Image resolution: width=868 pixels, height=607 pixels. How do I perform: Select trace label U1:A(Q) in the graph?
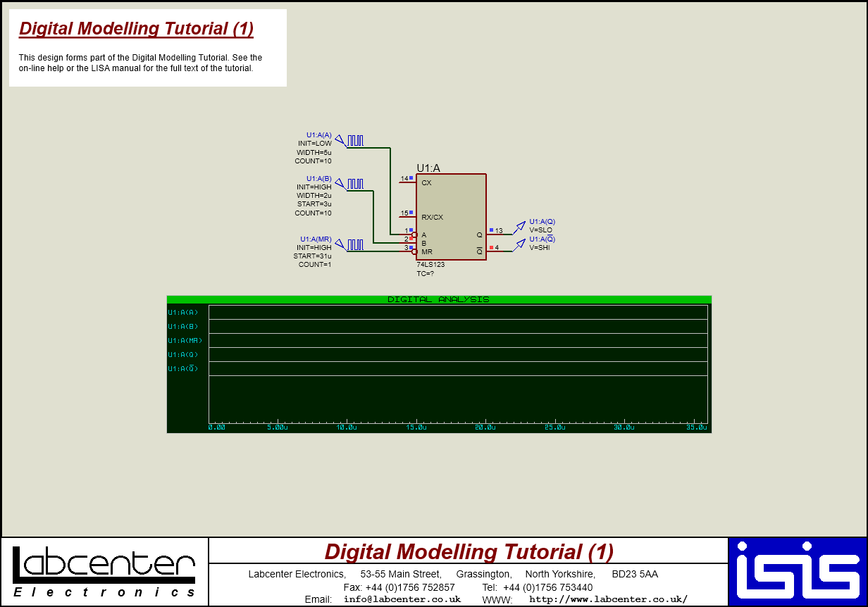(x=183, y=355)
